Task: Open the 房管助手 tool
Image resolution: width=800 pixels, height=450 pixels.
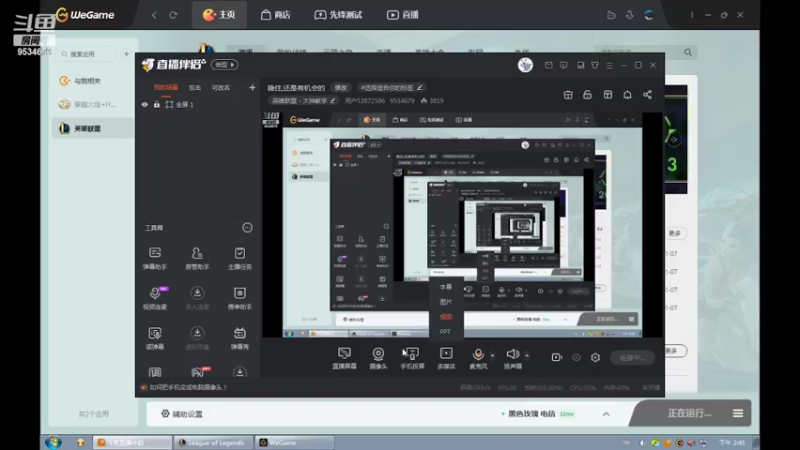Action: coord(197,258)
